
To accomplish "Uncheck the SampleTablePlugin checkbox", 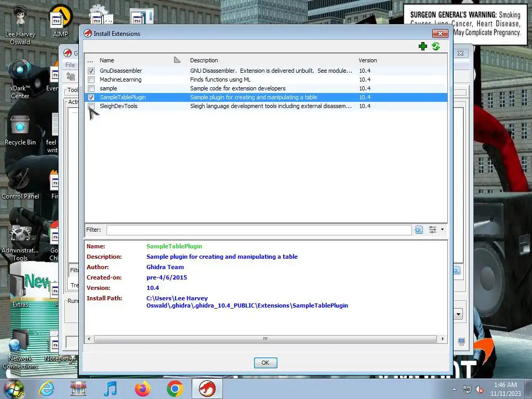I will (x=91, y=97).
